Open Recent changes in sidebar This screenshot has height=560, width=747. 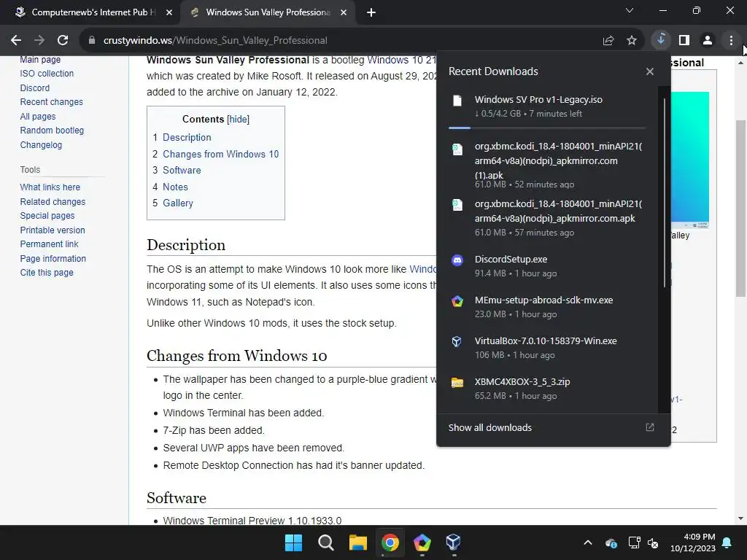52,102
